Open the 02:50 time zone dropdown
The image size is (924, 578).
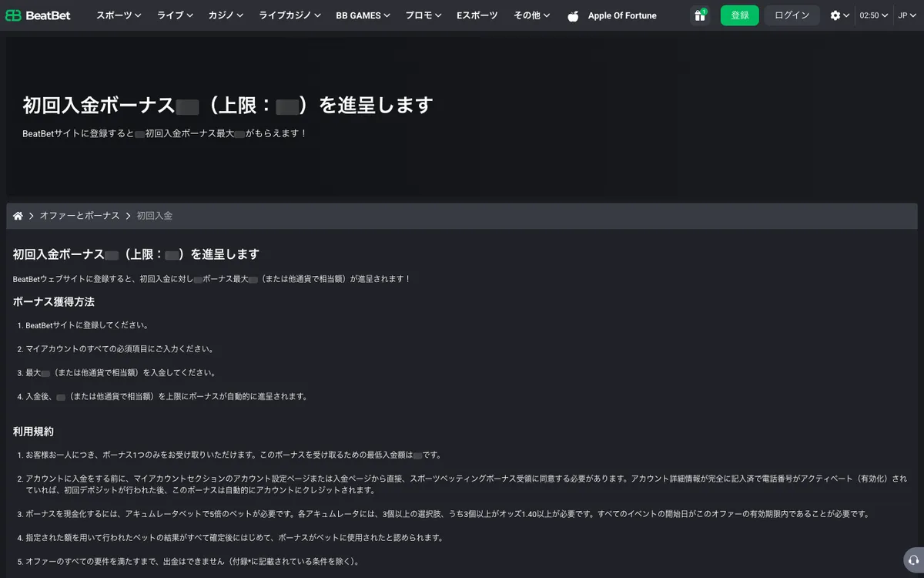point(873,15)
